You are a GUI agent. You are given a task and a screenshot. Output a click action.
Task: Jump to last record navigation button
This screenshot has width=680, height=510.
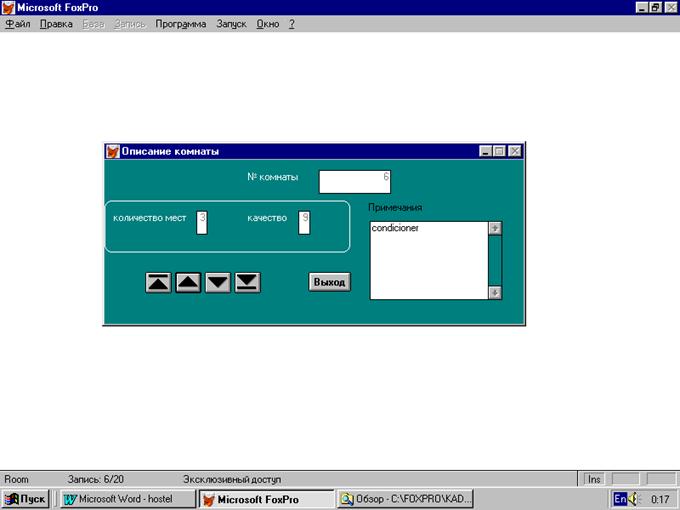247,282
